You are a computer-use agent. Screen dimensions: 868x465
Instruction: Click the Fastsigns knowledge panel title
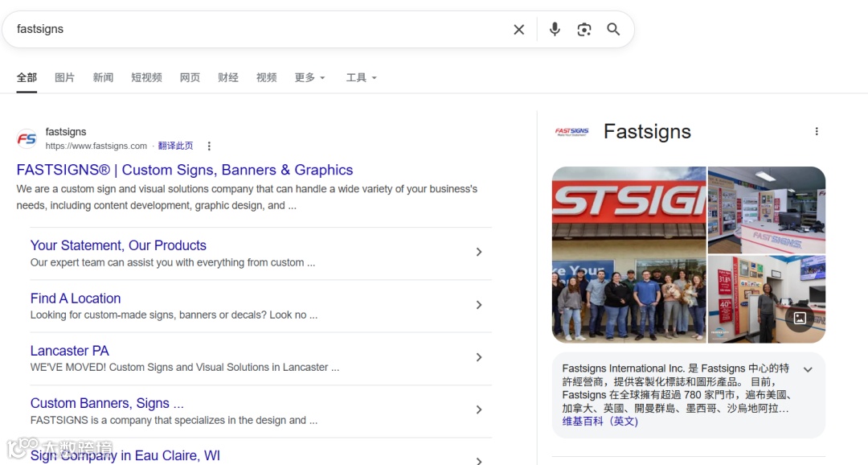tap(647, 132)
